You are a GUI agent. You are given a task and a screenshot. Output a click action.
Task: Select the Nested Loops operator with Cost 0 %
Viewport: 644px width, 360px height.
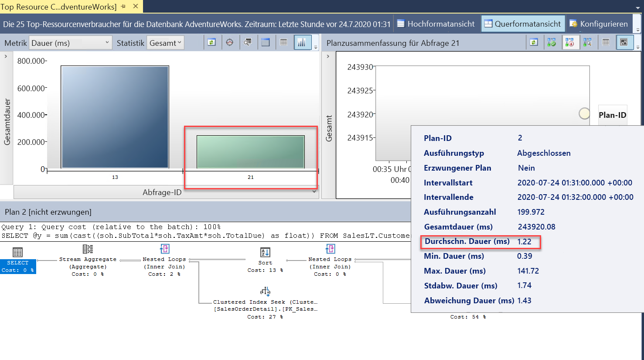[330, 261]
